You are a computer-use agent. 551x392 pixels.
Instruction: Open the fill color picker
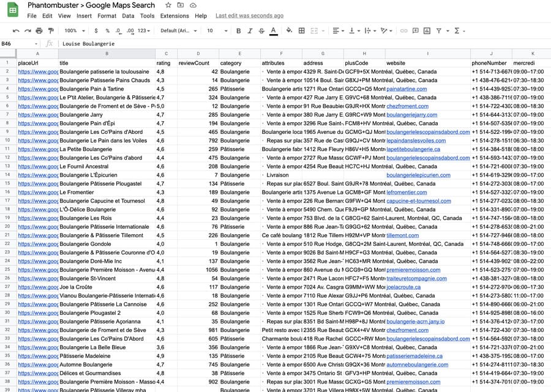[289, 31]
